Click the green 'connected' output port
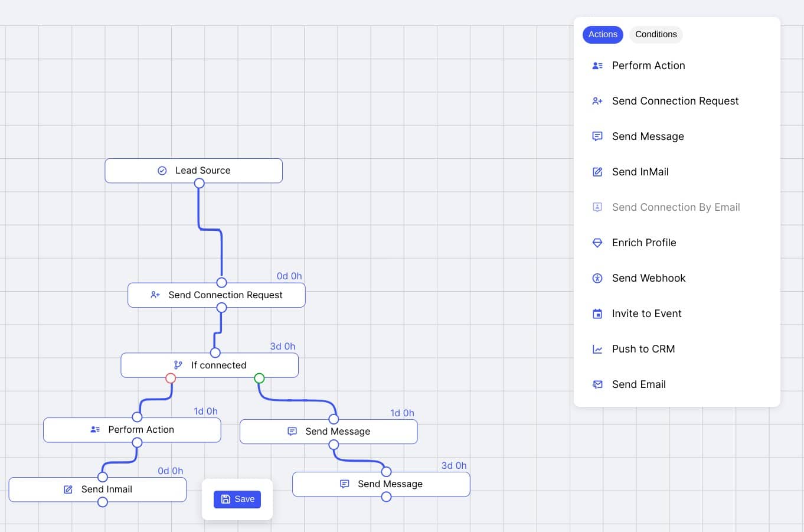This screenshot has width=804, height=532. tap(259, 378)
